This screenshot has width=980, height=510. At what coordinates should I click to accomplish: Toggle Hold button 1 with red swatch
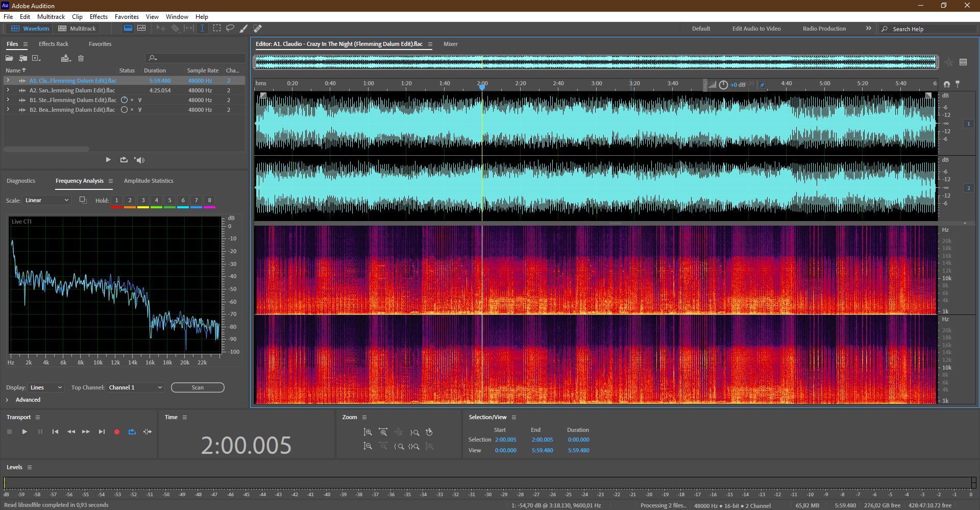(117, 201)
